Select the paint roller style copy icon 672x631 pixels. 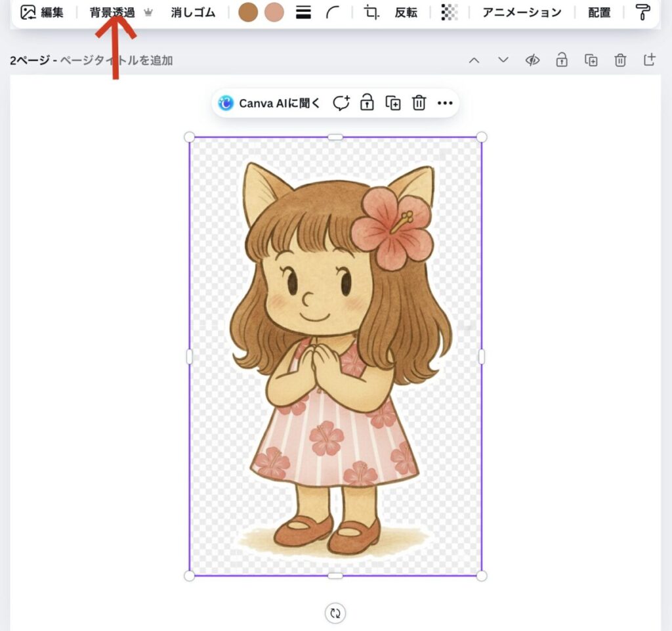(642, 12)
